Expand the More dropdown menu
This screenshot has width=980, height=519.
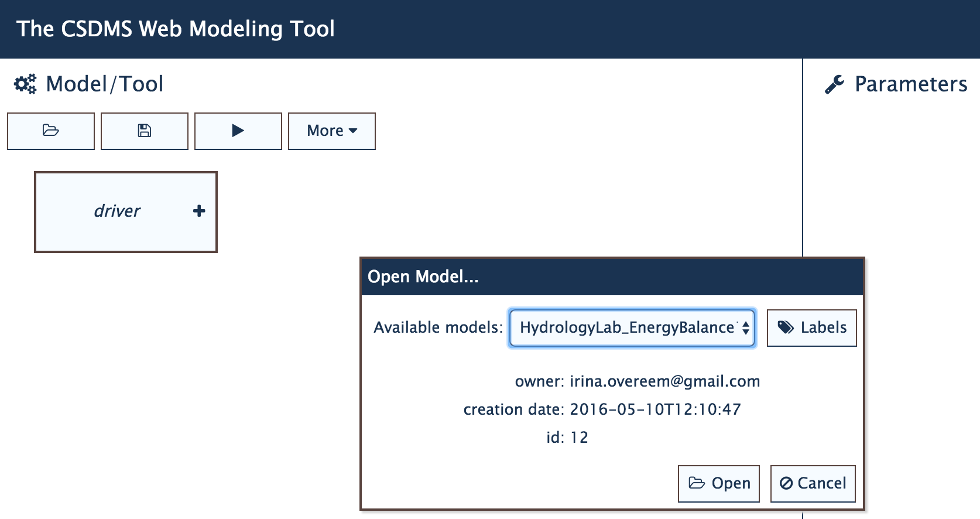point(332,131)
